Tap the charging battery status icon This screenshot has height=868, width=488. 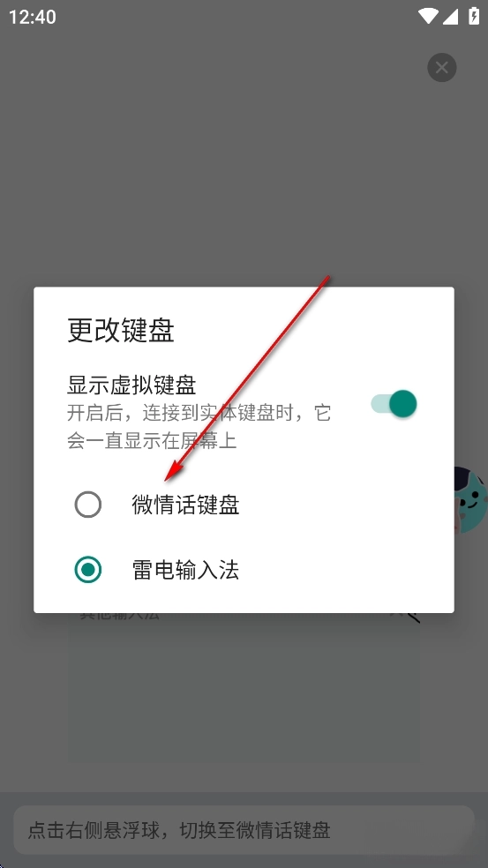click(474, 16)
